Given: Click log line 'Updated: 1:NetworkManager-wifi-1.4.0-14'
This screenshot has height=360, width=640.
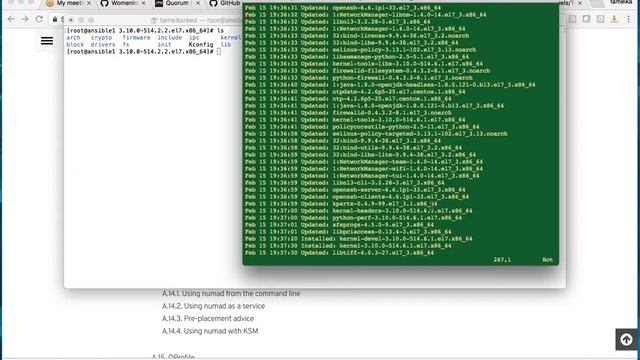Looking at the screenshot, I should [364, 169].
